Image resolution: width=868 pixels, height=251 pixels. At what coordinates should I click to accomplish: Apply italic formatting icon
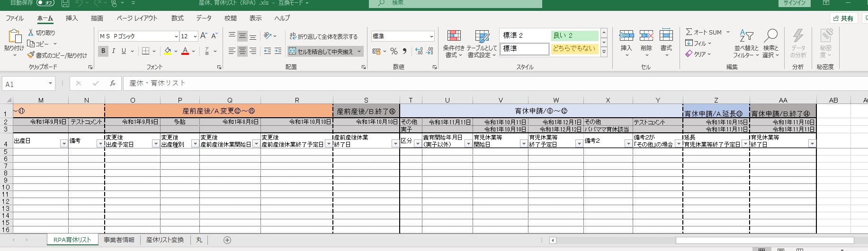(x=114, y=51)
